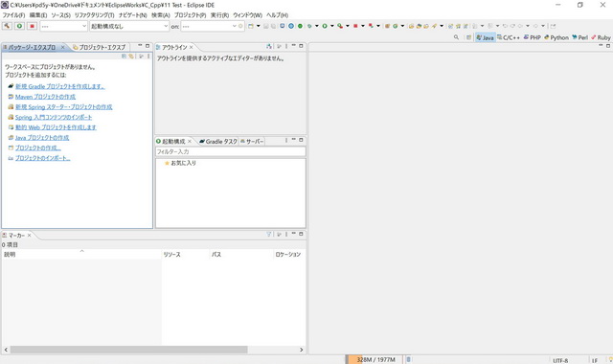This screenshot has width=613, height=364.
Task: Close the Package Explorer tab
Action: point(62,47)
